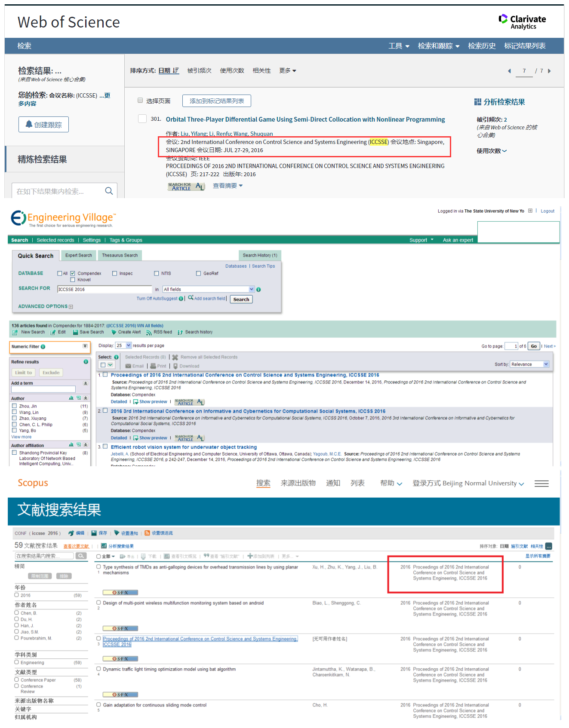Click the Refine results info icon

coord(86,362)
